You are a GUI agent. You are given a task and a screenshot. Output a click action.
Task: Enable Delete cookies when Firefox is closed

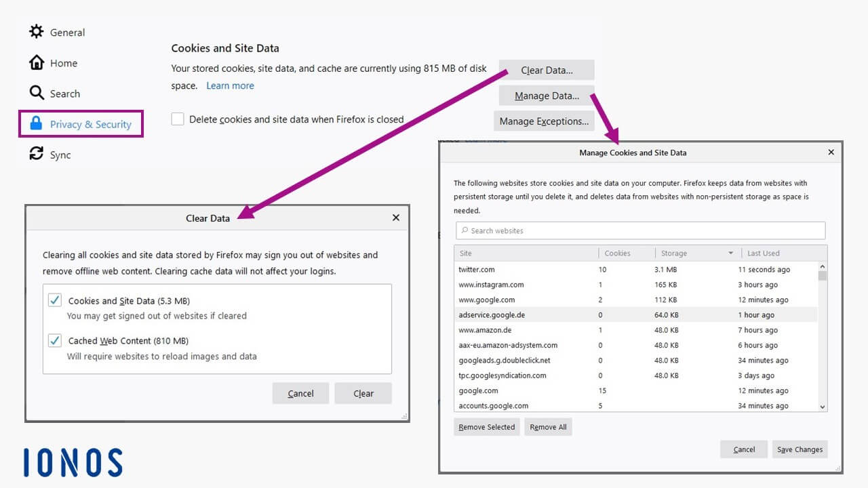178,119
